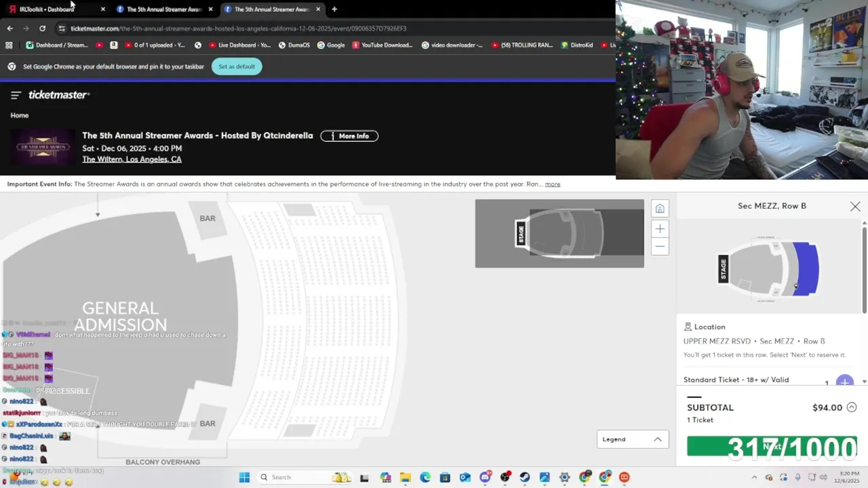The width and height of the screenshot is (868, 488).
Task: Click the $94.00 subtotal amount
Action: tap(827, 407)
